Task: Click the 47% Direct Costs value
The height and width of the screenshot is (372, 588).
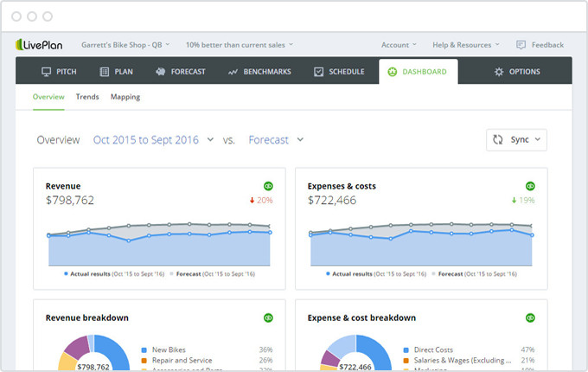Action: [x=527, y=350]
